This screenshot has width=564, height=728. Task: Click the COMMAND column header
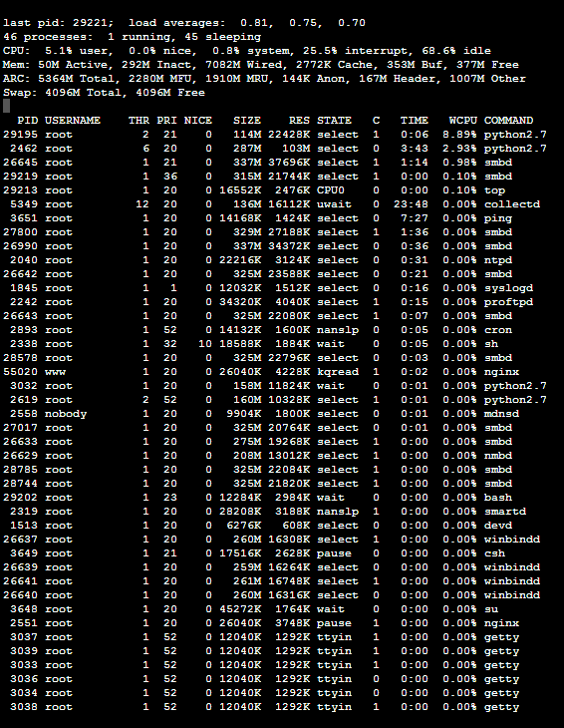[x=508, y=121]
